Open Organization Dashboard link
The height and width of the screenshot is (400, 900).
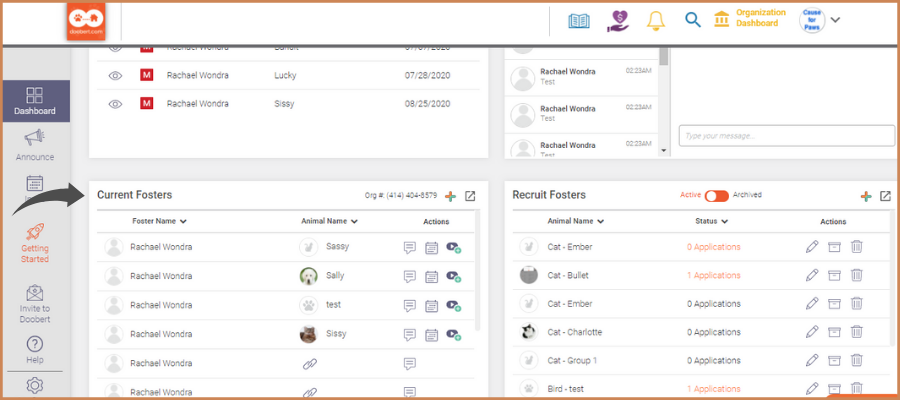(750, 18)
